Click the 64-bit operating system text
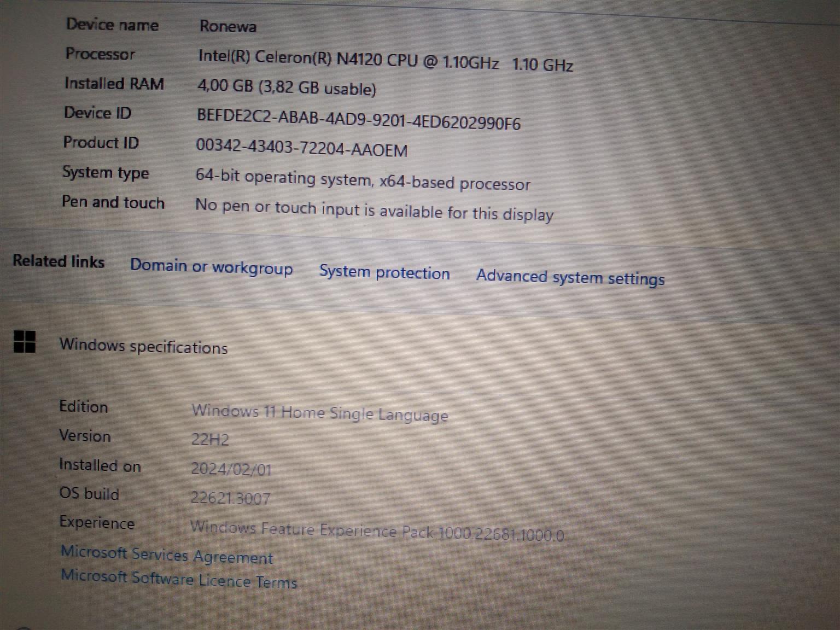 click(x=362, y=180)
